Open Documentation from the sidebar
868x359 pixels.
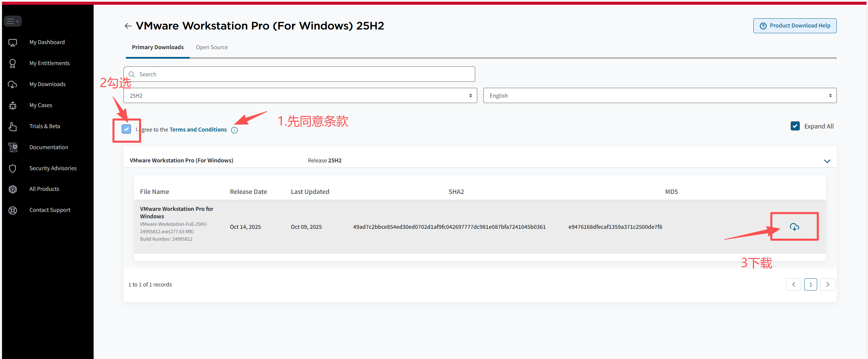tap(49, 147)
